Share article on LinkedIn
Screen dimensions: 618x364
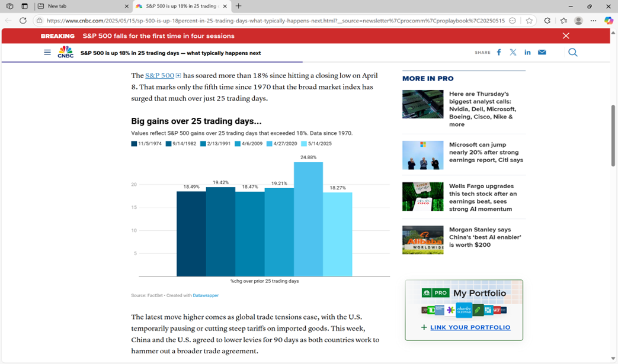point(527,52)
